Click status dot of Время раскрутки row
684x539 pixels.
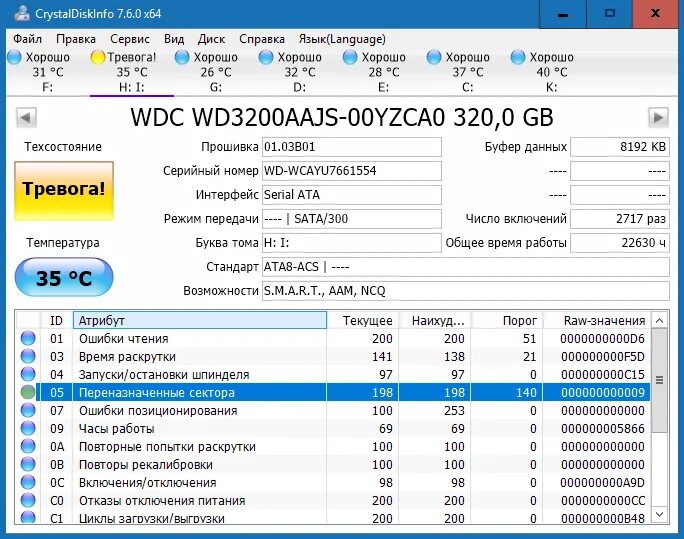[28, 356]
